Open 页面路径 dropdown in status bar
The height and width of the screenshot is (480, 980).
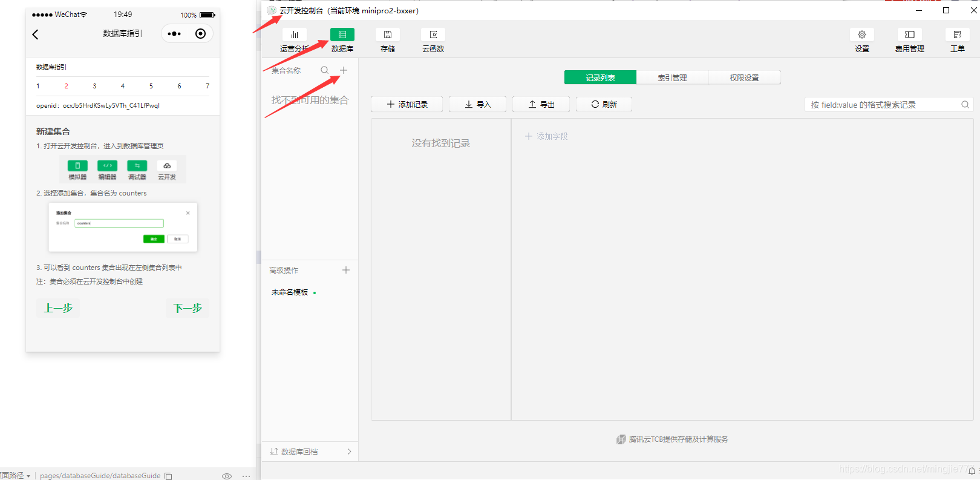coord(15,476)
